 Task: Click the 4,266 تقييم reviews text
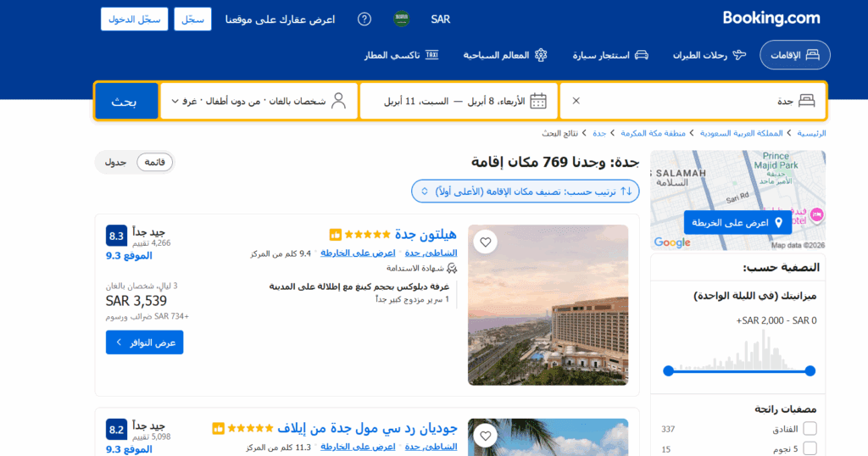click(151, 243)
